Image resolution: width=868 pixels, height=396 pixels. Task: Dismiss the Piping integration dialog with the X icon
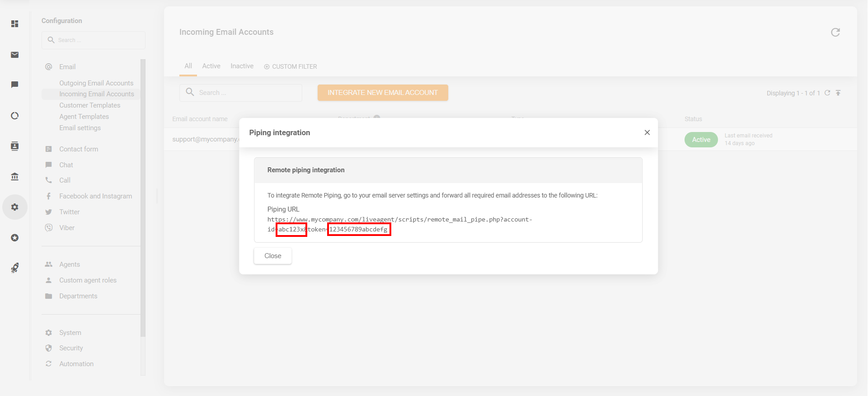[647, 132]
